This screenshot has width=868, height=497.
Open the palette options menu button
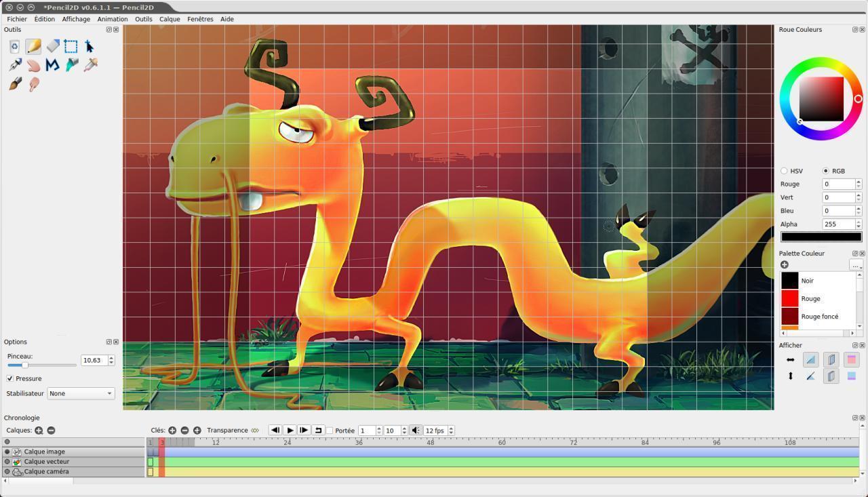[x=856, y=265]
